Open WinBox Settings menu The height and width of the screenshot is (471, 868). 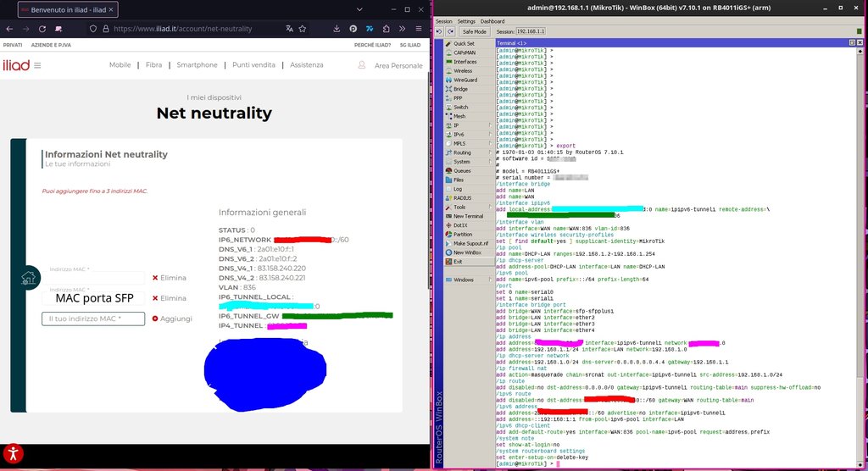pyautogui.click(x=466, y=21)
